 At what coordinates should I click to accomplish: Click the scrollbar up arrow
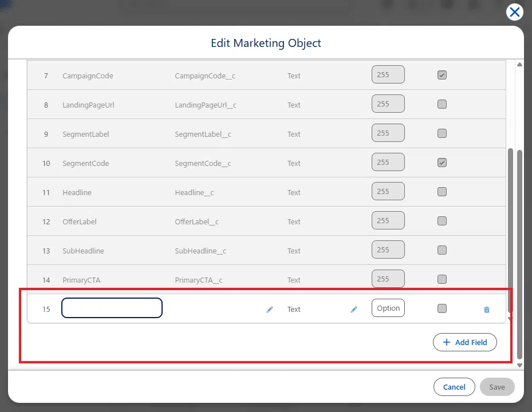519,65
